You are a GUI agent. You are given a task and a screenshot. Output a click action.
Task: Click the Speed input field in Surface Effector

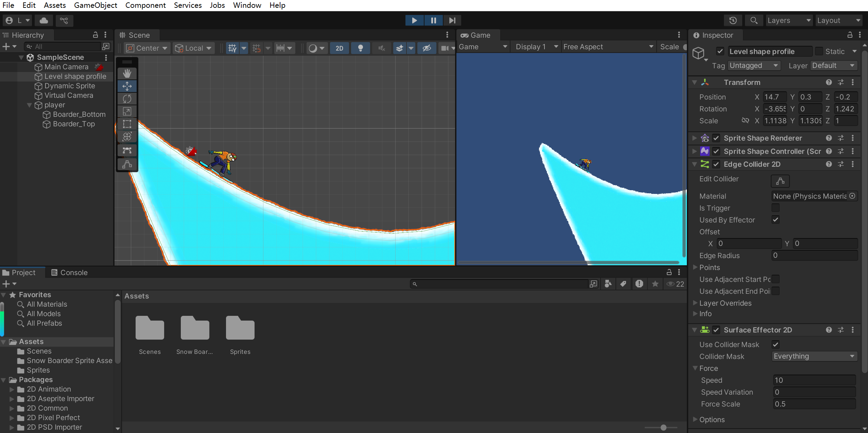pyautogui.click(x=814, y=380)
